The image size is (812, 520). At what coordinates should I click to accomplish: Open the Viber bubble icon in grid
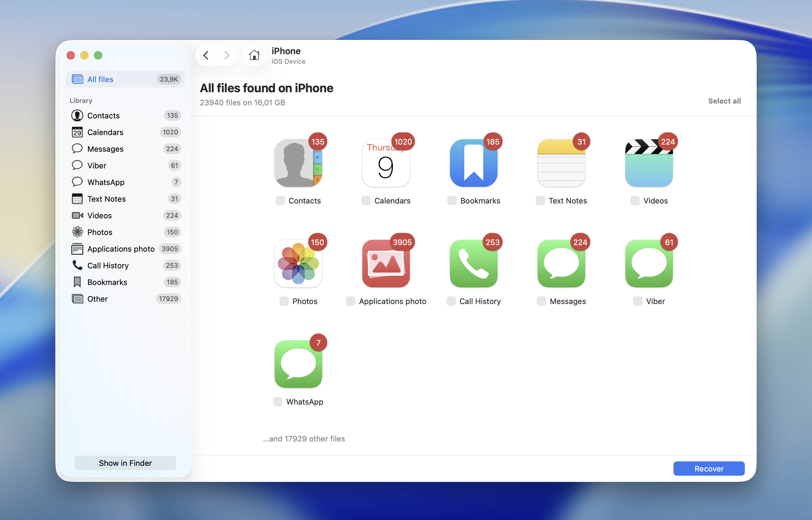(x=649, y=263)
